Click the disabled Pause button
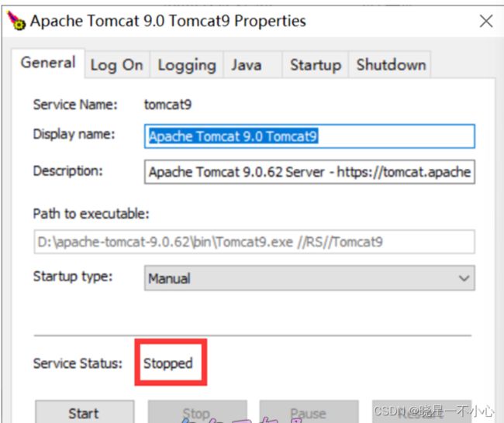 point(309,411)
